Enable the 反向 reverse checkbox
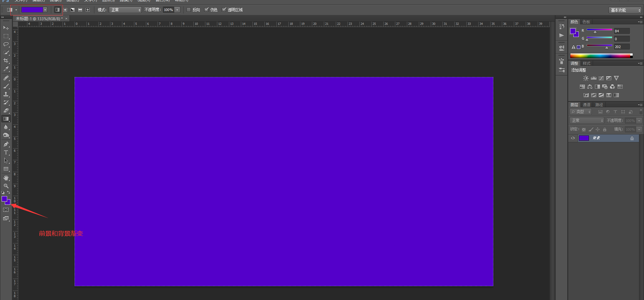 point(189,10)
